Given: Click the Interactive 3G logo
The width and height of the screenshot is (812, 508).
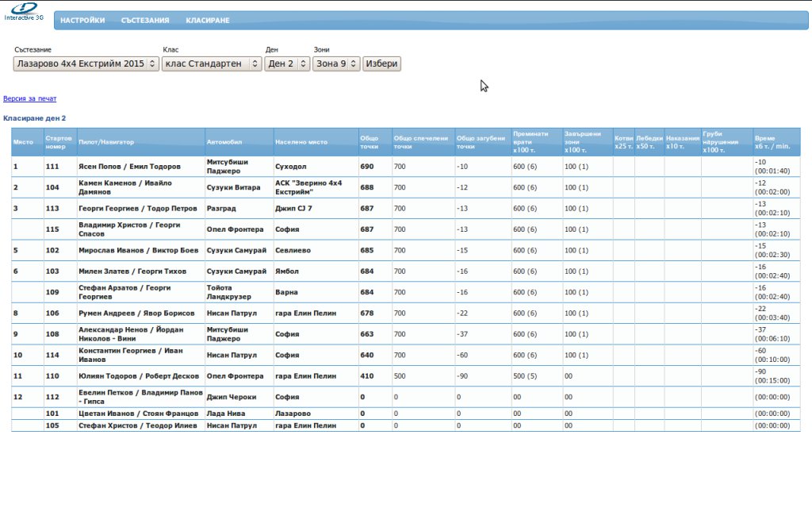Looking at the screenshot, I should [24, 11].
